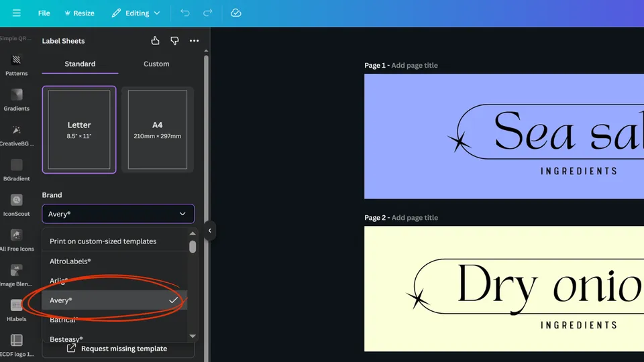Select the A4 paper size

pos(157,129)
